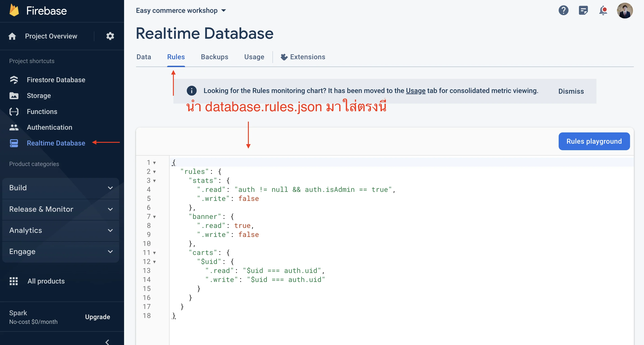This screenshot has height=345, width=644.
Task: Open Authentication from sidebar
Action: [x=50, y=127]
